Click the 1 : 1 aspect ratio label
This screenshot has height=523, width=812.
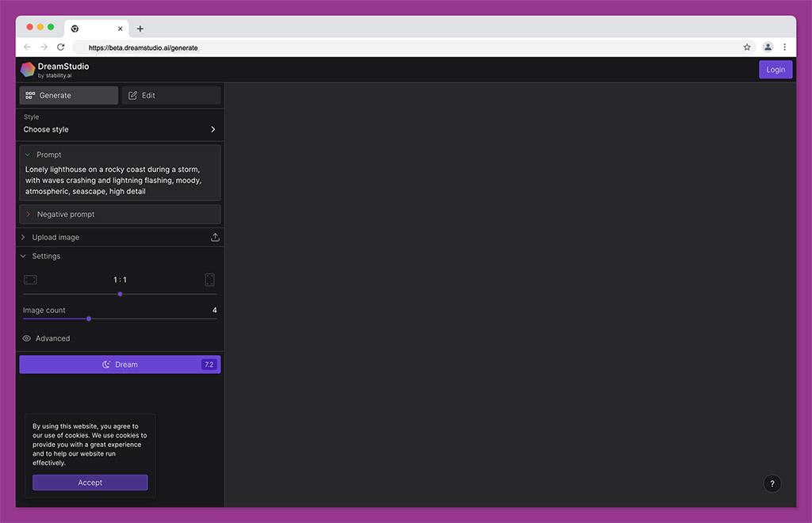click(x=121, y=280)
